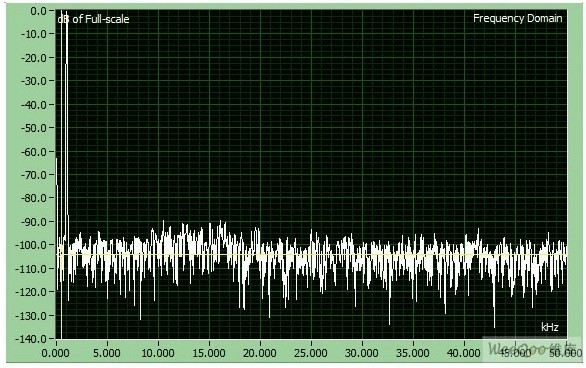Viewport: 586px width, 368px height.
Task: Click the -100.0 dB axis tick label
Action: (x=31, y=245)
